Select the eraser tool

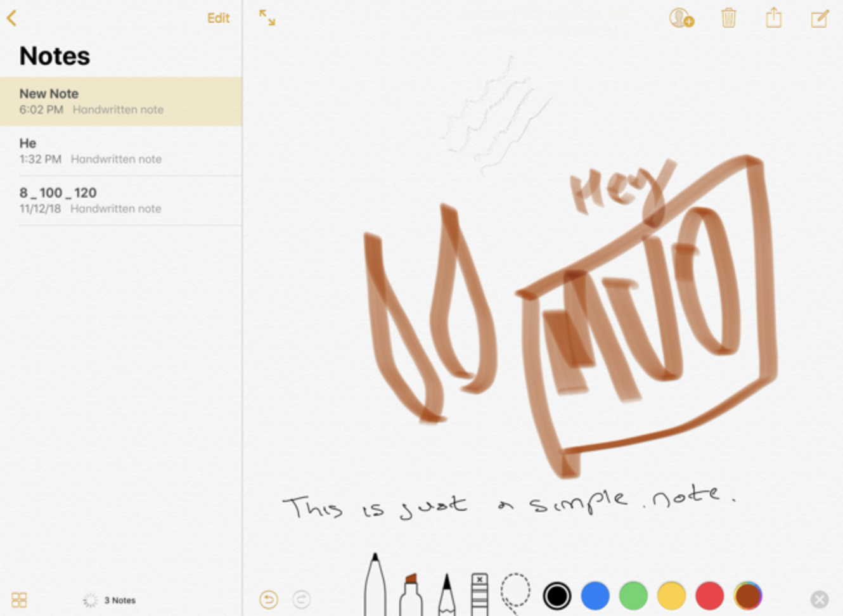480,594
